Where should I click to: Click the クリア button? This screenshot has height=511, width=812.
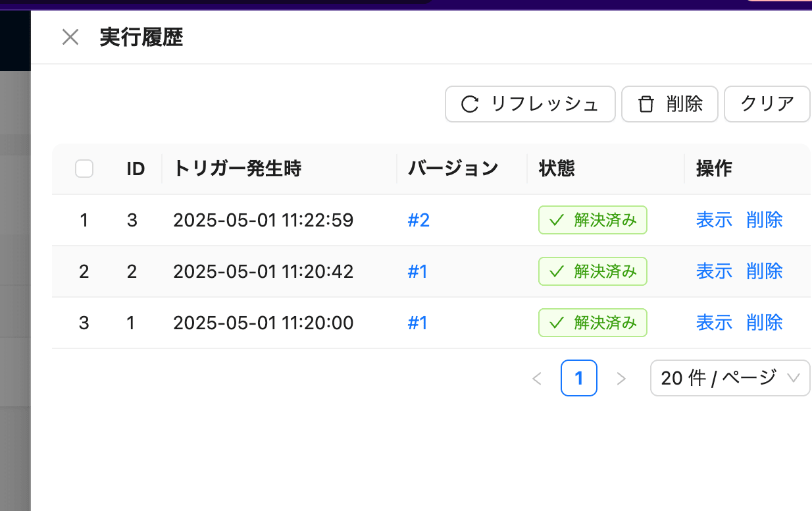click(x=767, y=104)
